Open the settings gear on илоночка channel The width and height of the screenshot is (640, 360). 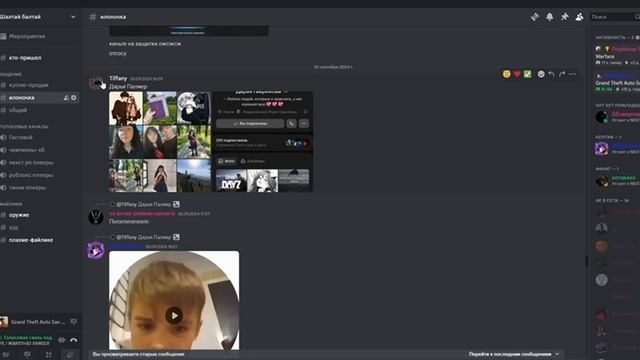point(74,98)
